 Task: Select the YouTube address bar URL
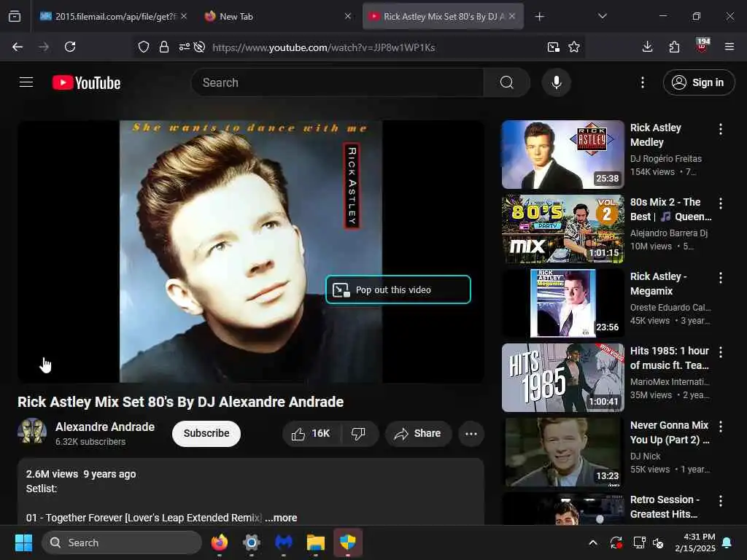coord(324,47)
